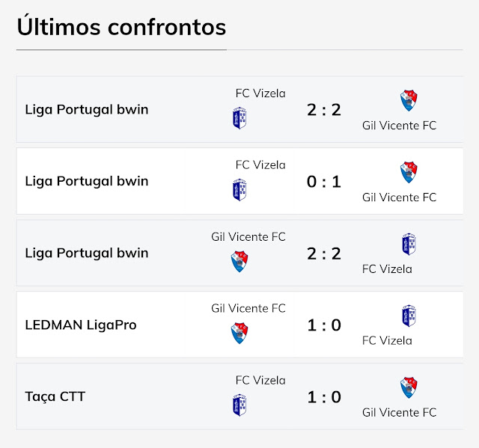Click FC Vizela crest in the Taça CTT match
The image size is (479, 448).
[239, 405]
